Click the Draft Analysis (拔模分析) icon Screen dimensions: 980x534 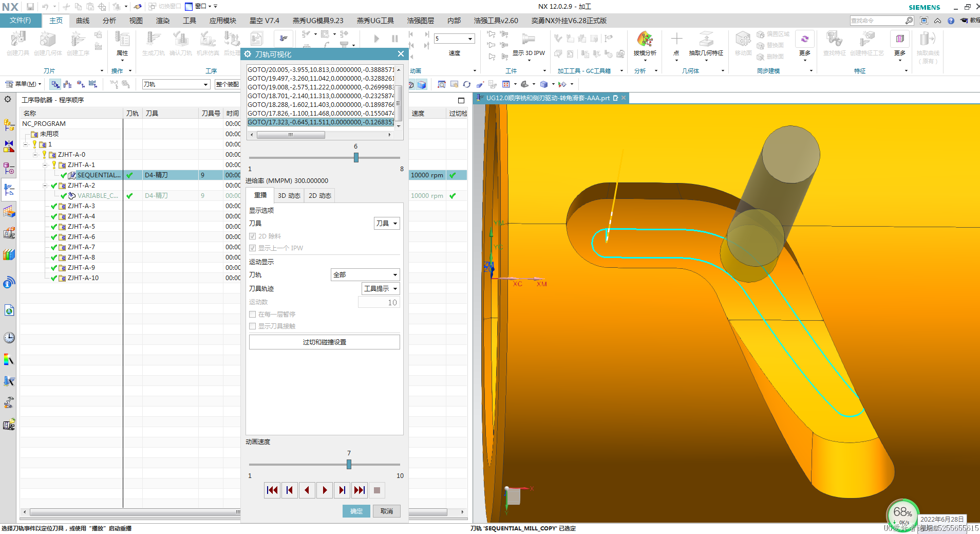pyautogui.click(x=645, y=40)
